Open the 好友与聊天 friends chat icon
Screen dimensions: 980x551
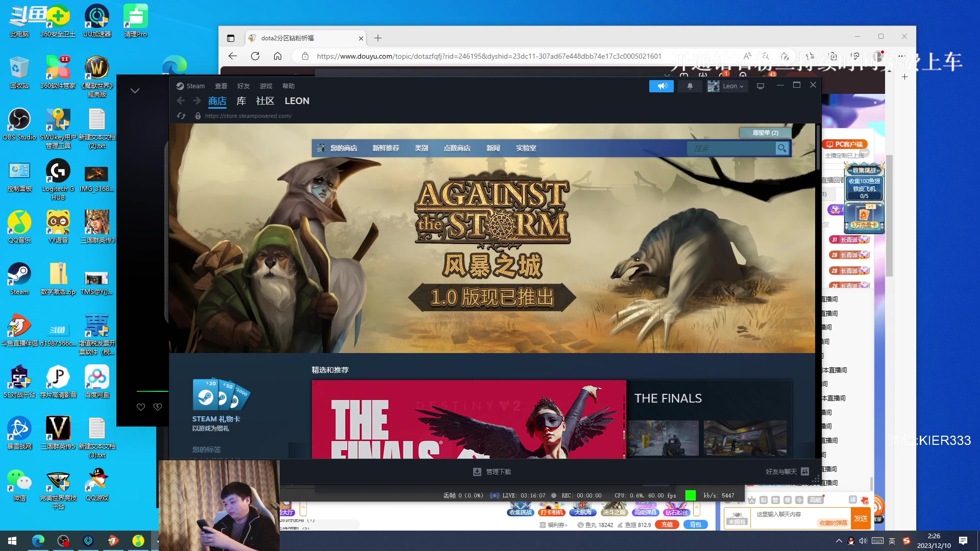click(x=805, y=471)
